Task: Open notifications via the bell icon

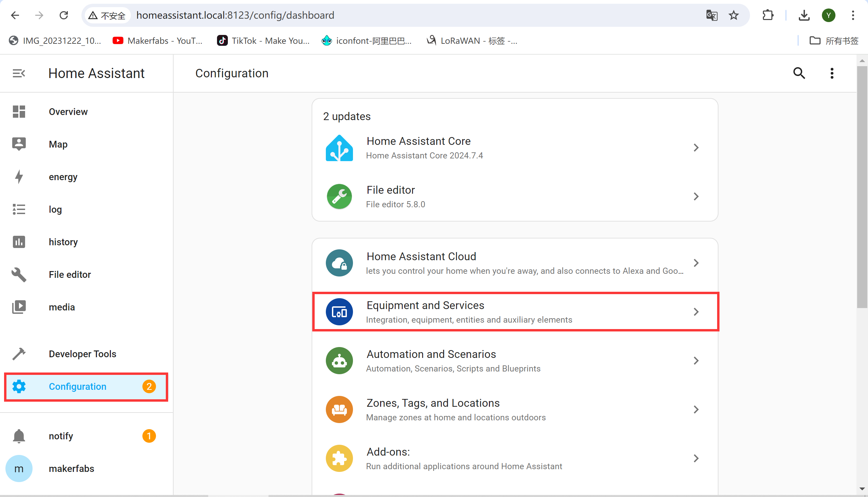Action: [x=19, y=436]
